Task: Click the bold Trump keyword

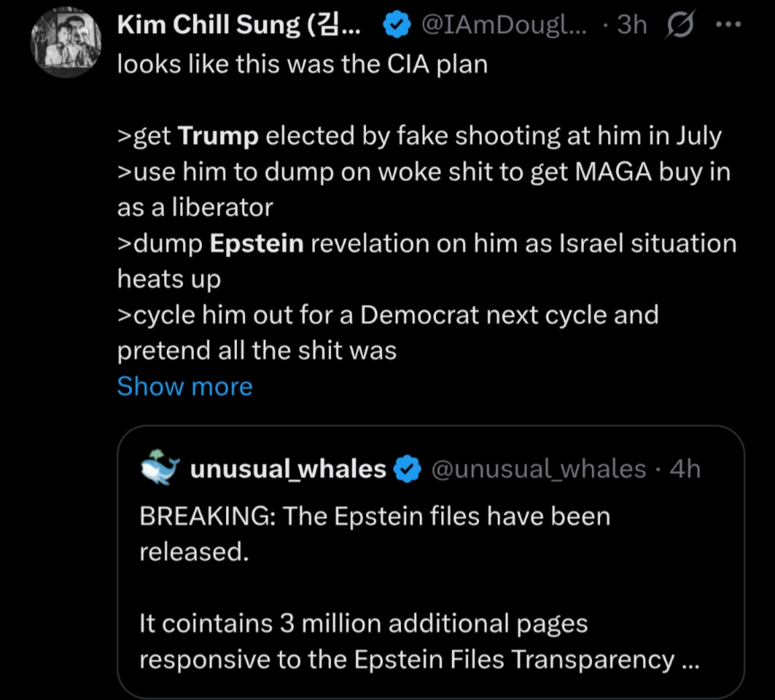Action: [218, 136]
